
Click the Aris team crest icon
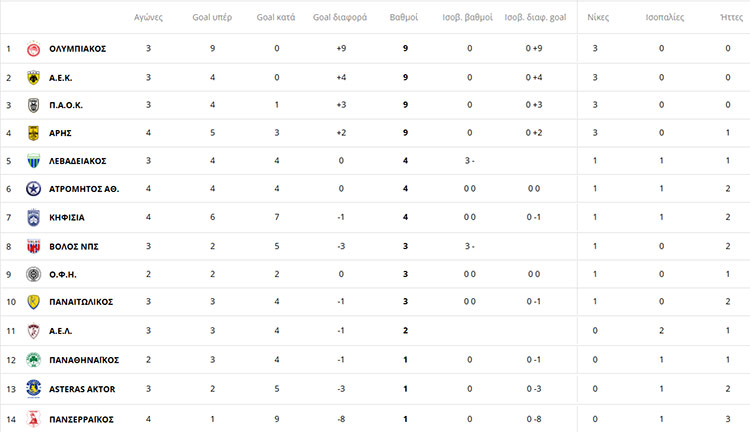[x=34, y=133]
